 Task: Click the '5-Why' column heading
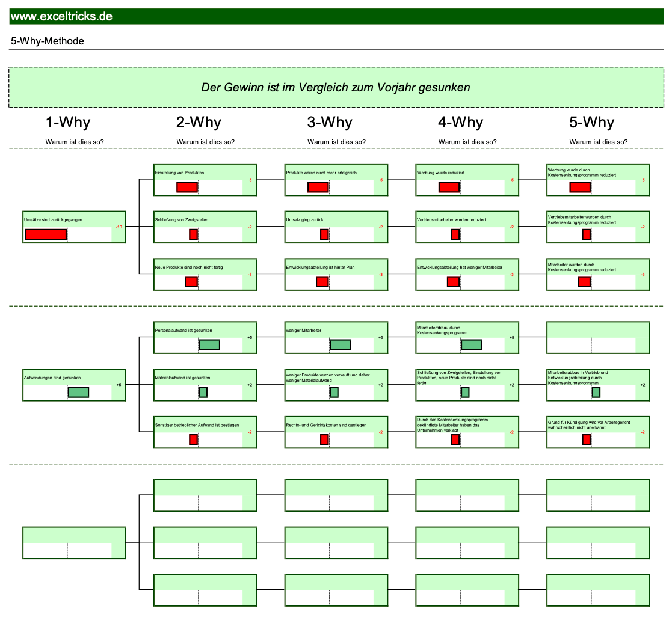coord(592,123)
